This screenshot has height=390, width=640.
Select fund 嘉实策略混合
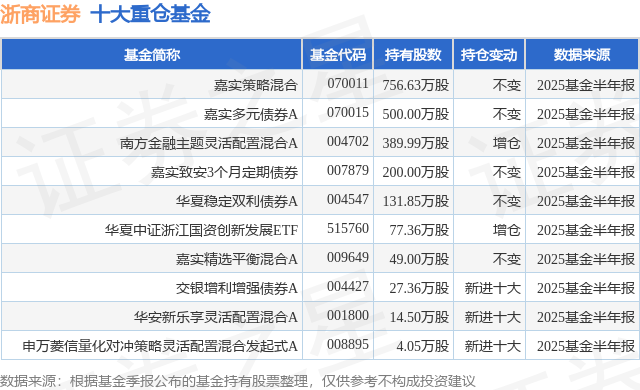tap(256, 85)
